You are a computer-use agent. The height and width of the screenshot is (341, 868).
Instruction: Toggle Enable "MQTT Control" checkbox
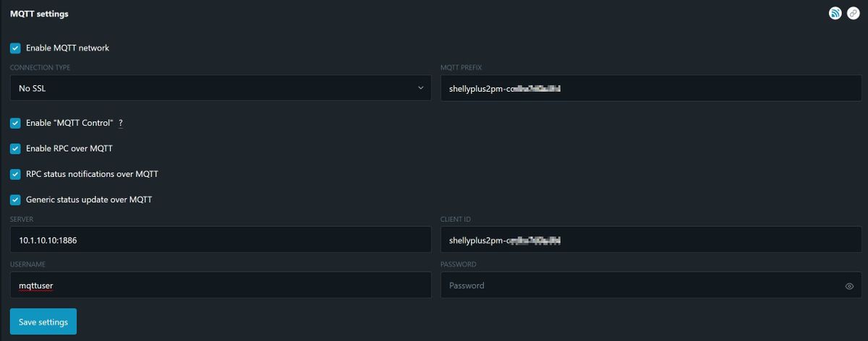[15, 124]
